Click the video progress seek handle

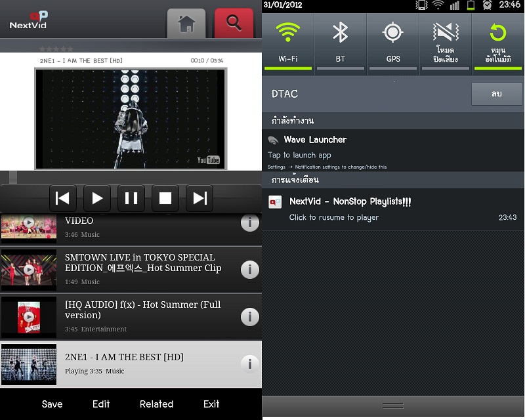coord(13,177)
